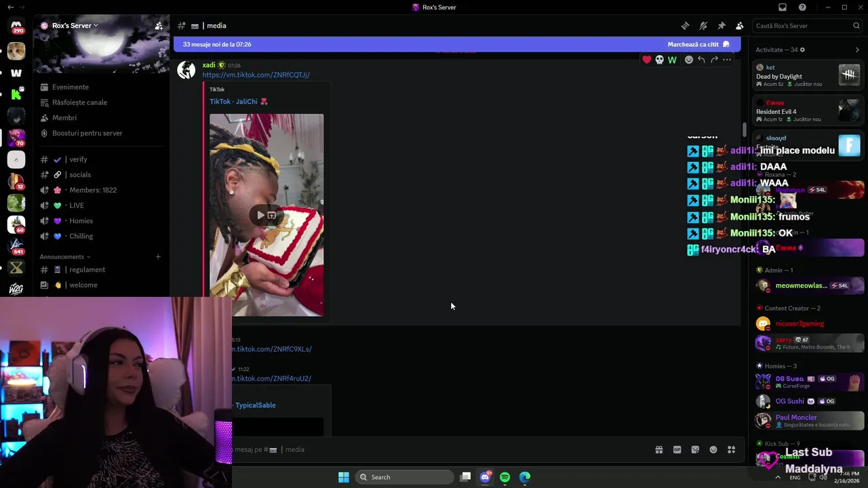This screenshot has width=868, height=488.
Task: Click the search magnifier icon
Action: (856, 26)
